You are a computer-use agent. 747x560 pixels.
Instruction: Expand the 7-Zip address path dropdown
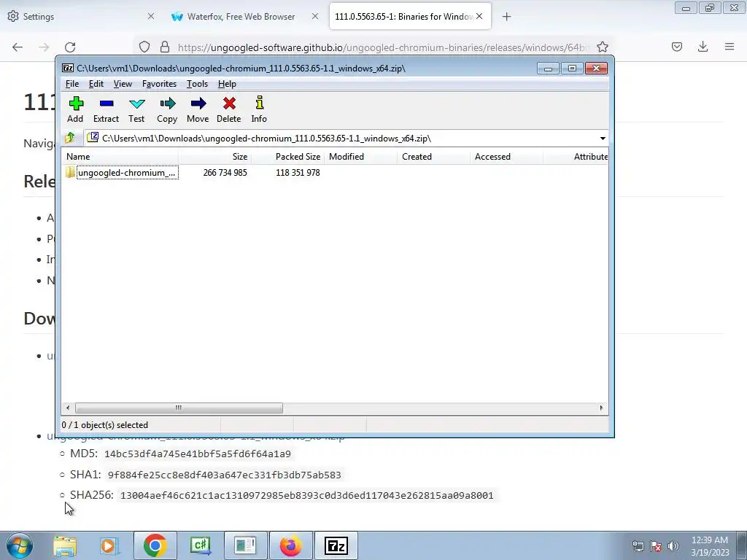tap(603, 139)
